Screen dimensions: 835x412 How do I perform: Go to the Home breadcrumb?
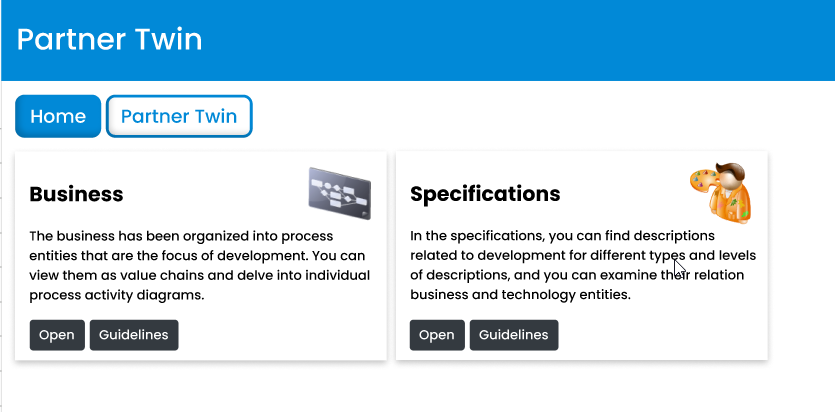(x=58, y=116)
